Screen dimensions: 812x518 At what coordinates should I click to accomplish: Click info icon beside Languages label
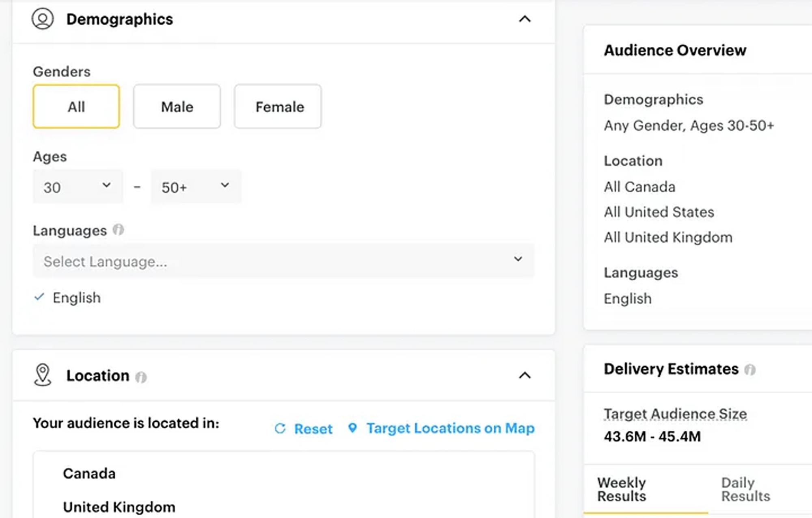pyautogui.click(x=118, y=230)
